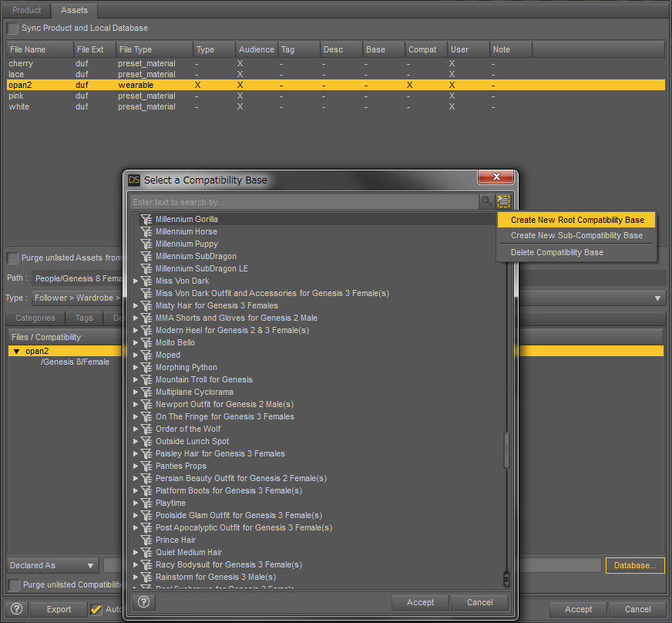The width and height of the screenshot is (672, 623).
Task: Click Cancel in the main editor window
Action: coord(637,609)
